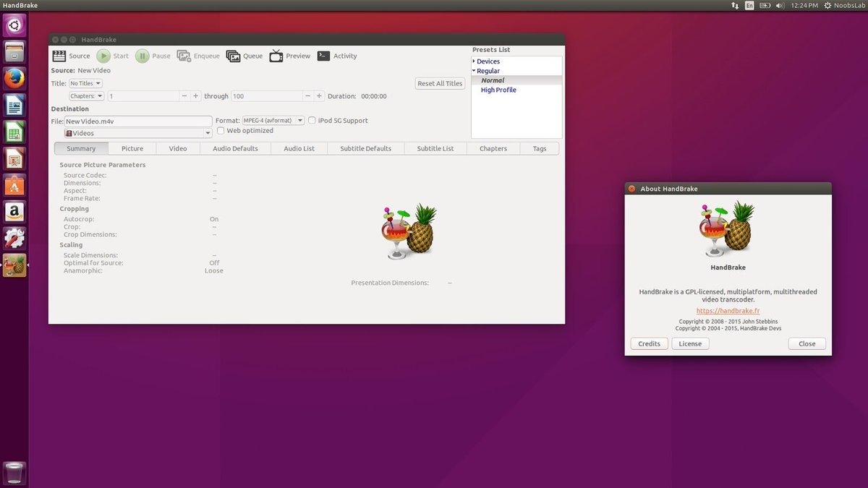Decrease the start chapter value
The width and height of the screenshot is (868, 488).
(x=184, y=96)
